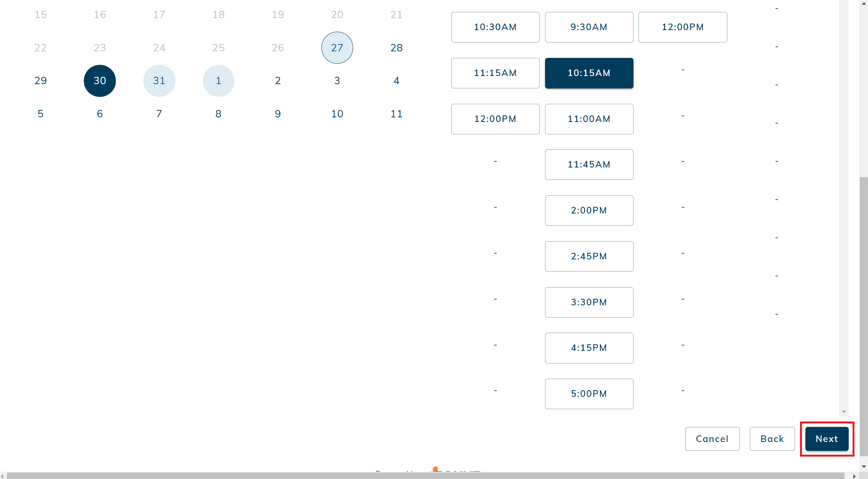Image resolution: width=868 pixels, height=479 pixels.
Task: Select calendar date 5
Action: (41, 114)
